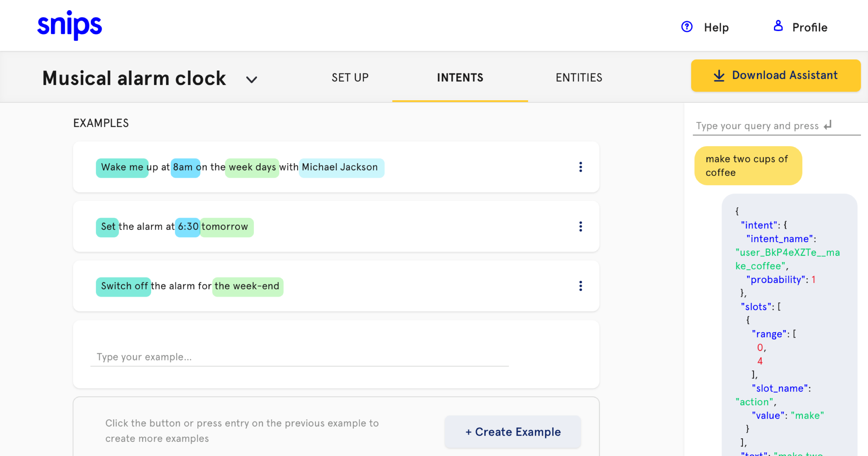Click the Snips logo
Viewport: 868px width, 456px height.
[x=69, y=25]
